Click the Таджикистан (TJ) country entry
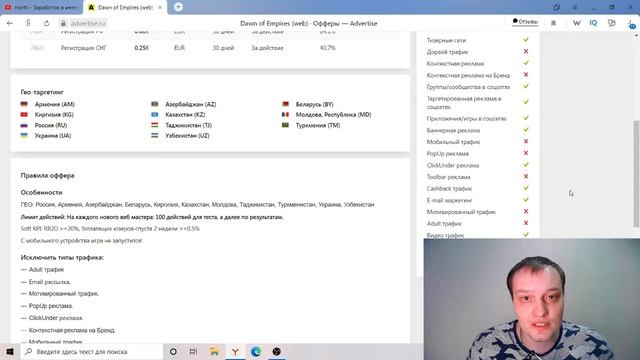 click(189, 125)
